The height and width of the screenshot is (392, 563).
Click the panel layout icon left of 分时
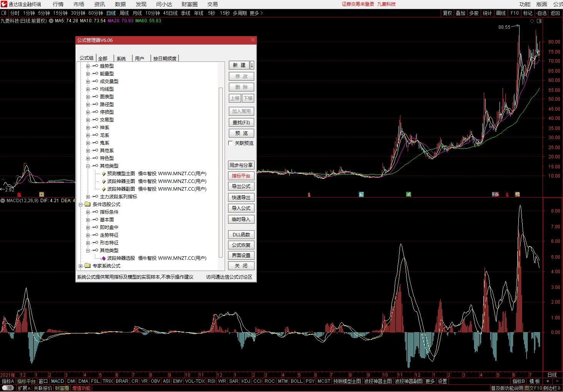pyautogui.click(x=4, y=13)
